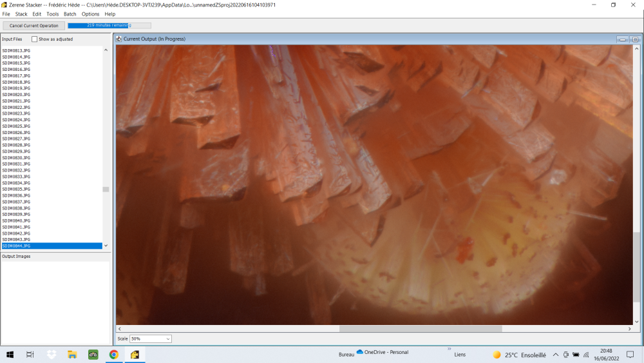
Task: Toggle the Show as adjusted checkbox
Action: pyautogui.click(x=35, y=39)
